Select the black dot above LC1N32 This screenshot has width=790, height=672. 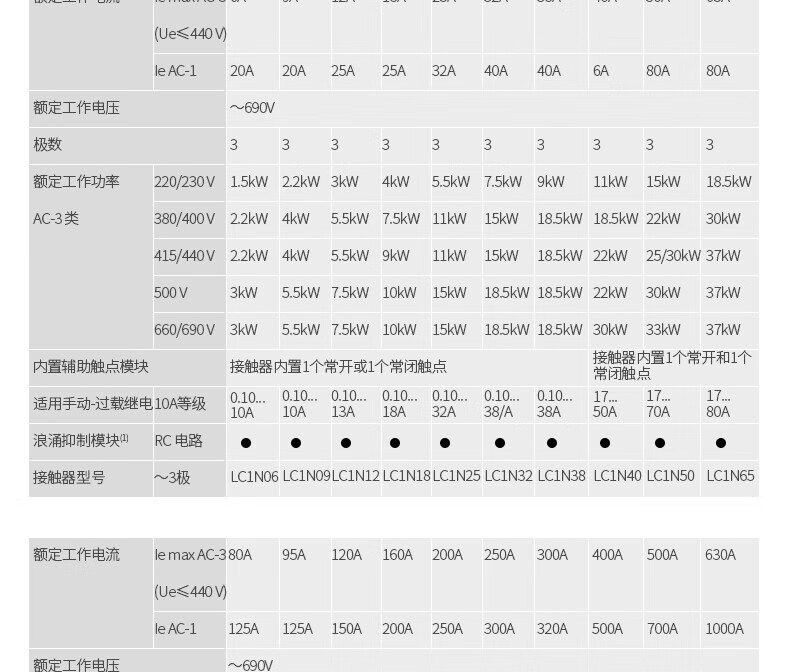coord(500,442)
